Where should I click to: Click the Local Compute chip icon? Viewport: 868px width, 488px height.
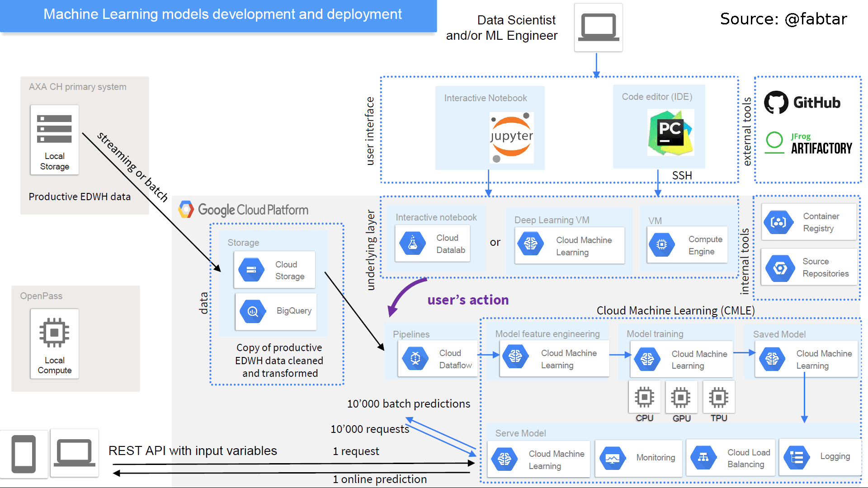pos(54,333)
